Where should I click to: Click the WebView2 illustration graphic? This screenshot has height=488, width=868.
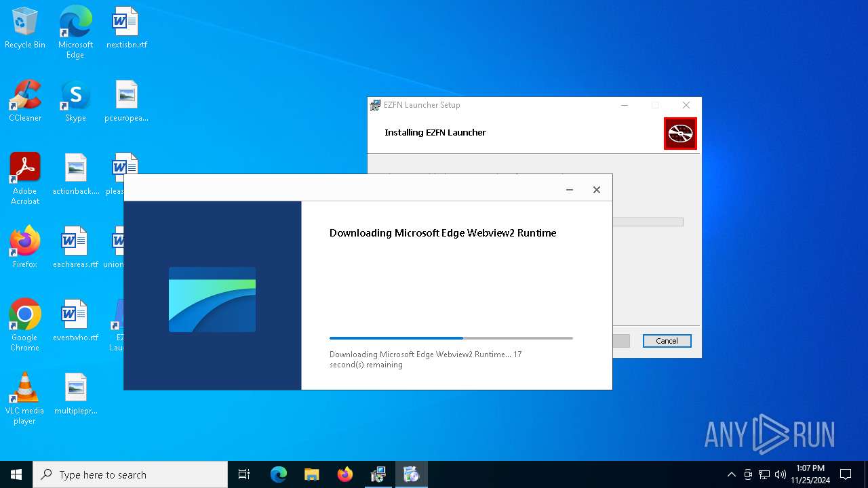[x=212, y=300]
